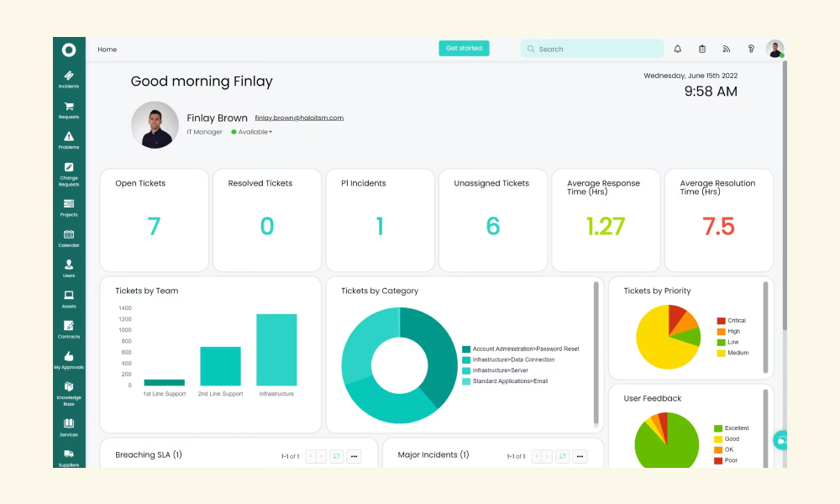Open the RSS feed icon
This screenshot has width=840, height=504.
727,49
